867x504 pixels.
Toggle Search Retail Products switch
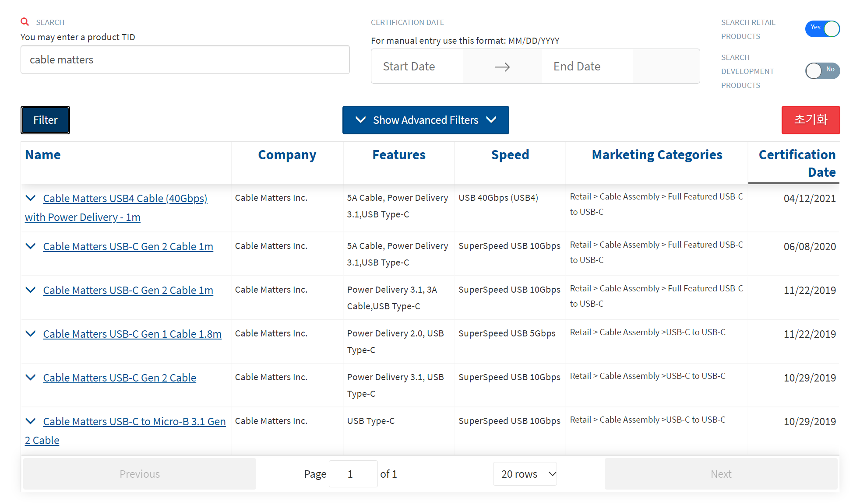point(822,29)
